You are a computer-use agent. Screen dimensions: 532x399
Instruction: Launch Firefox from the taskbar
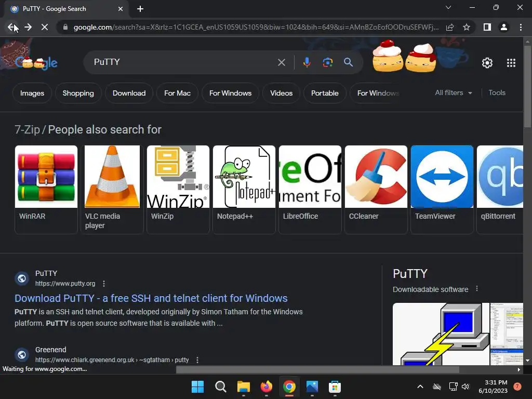click(267, 387)
